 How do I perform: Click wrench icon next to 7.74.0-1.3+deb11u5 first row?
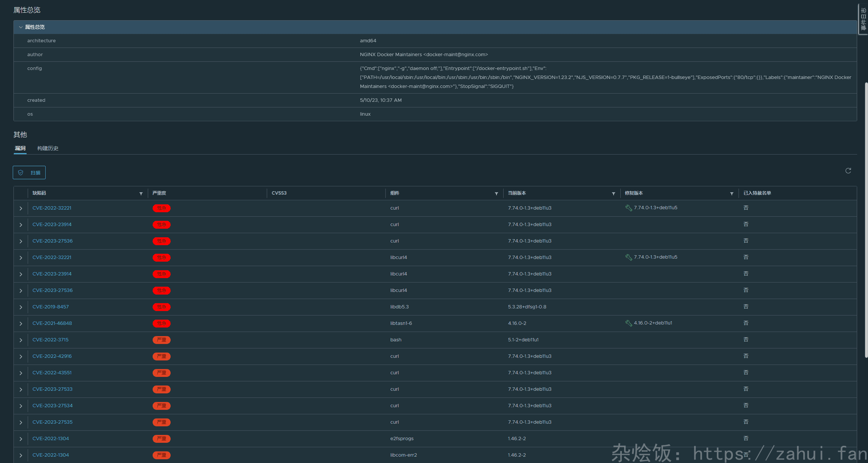click(x=629, y=208)
